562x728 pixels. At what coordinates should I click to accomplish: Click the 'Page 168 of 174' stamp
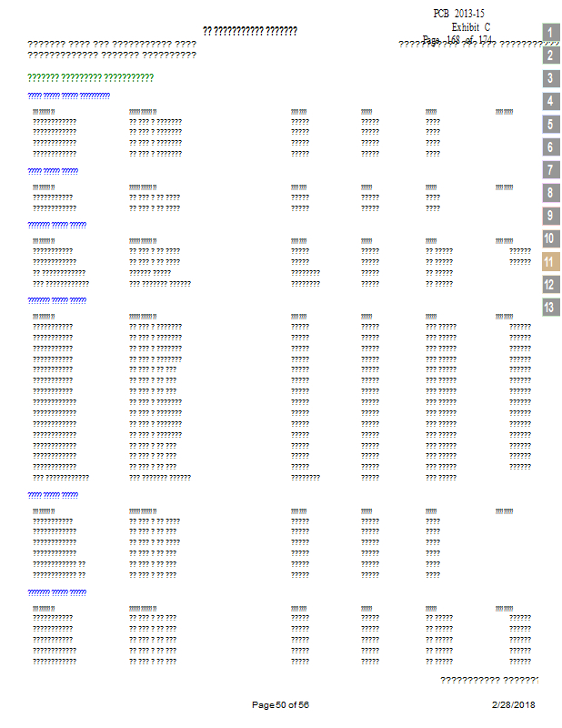click(x=457, y=40)
